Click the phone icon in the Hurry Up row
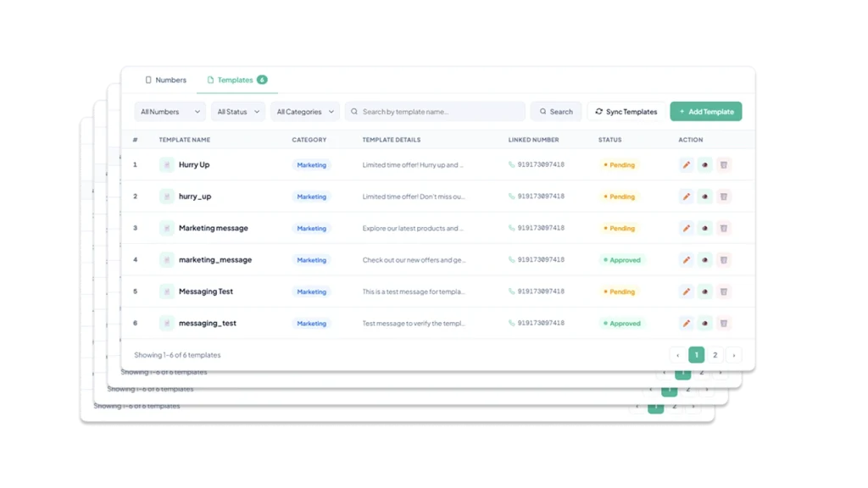Image resolution: width=868 pixels, height=488 pixels. [511, 165]
